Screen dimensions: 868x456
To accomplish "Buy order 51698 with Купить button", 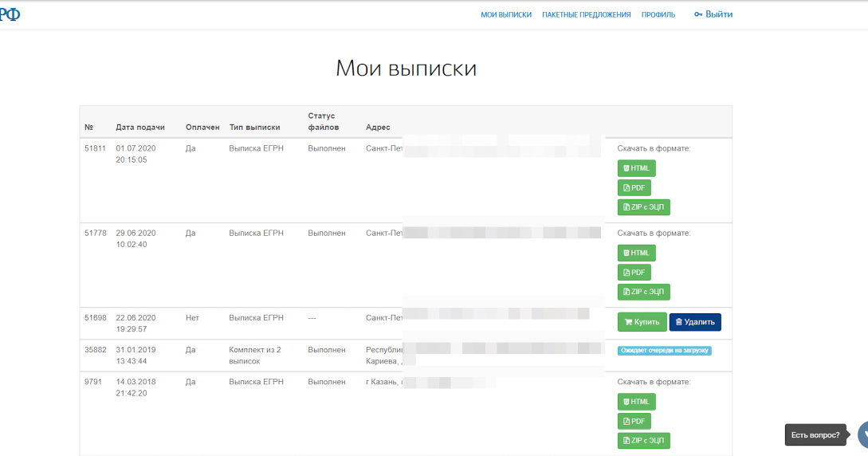I will [x=642, y=322].
